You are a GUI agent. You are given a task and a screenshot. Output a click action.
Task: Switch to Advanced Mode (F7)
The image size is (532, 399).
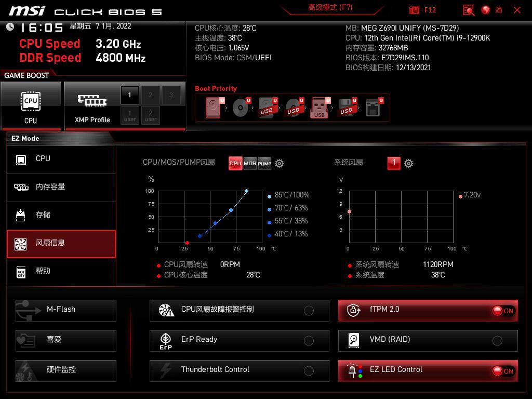[330, 7]
